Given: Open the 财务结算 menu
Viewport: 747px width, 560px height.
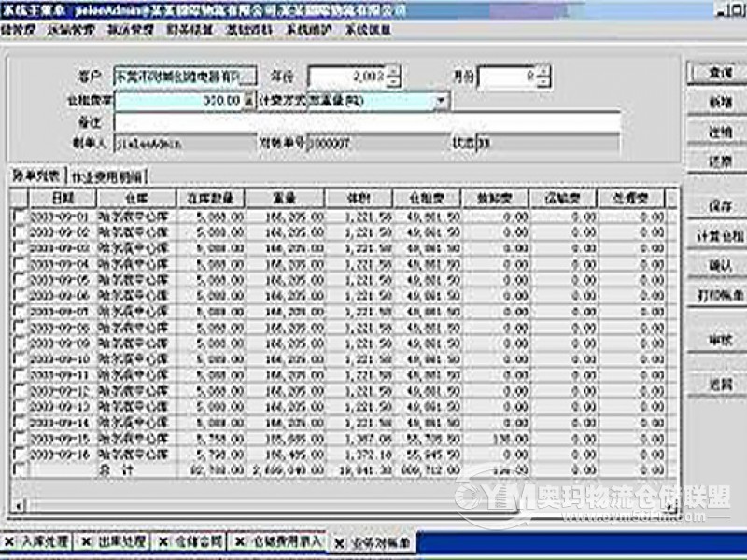Looking at the screenshot, I should click(190, 30).
